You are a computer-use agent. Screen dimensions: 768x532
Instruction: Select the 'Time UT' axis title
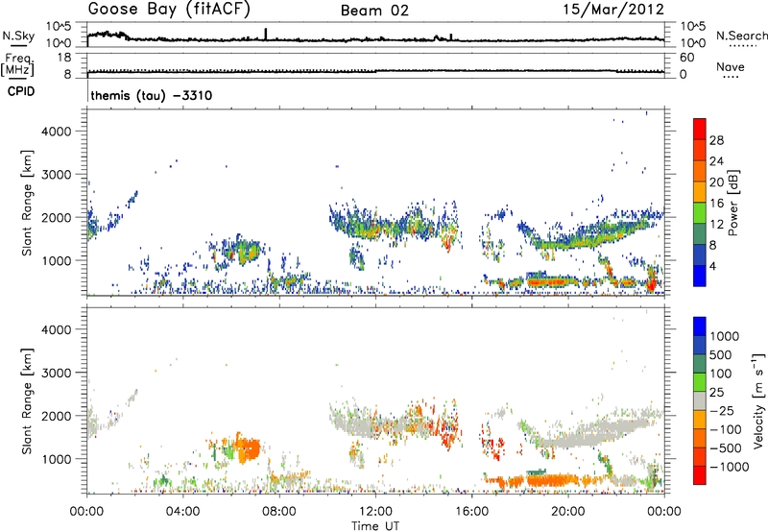click(375, 526)
